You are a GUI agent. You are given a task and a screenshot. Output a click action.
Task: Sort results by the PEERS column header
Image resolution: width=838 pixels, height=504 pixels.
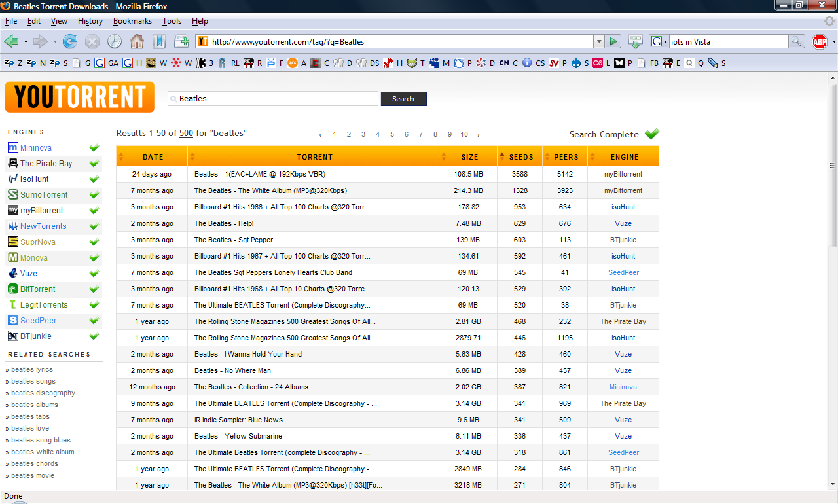[565, 157]
